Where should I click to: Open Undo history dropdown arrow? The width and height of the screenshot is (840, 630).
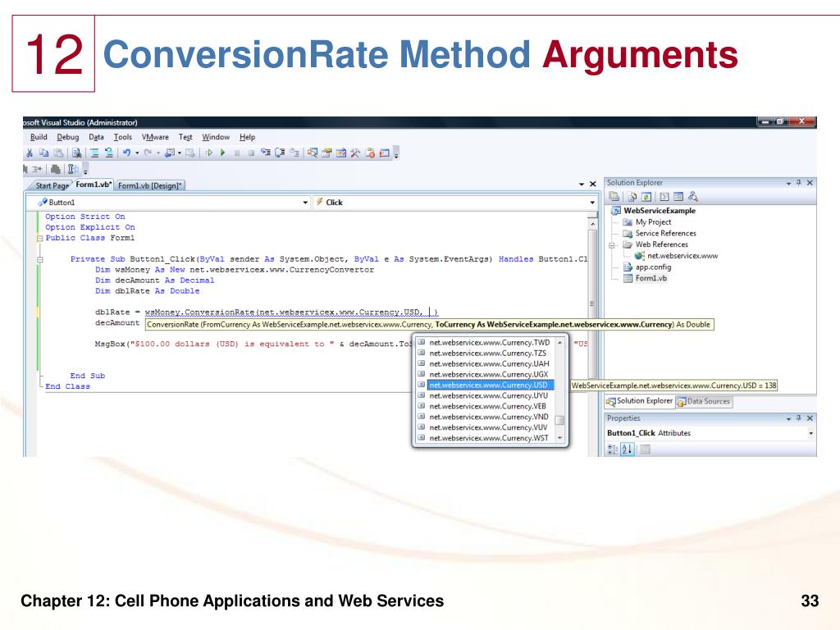[137, 153]
